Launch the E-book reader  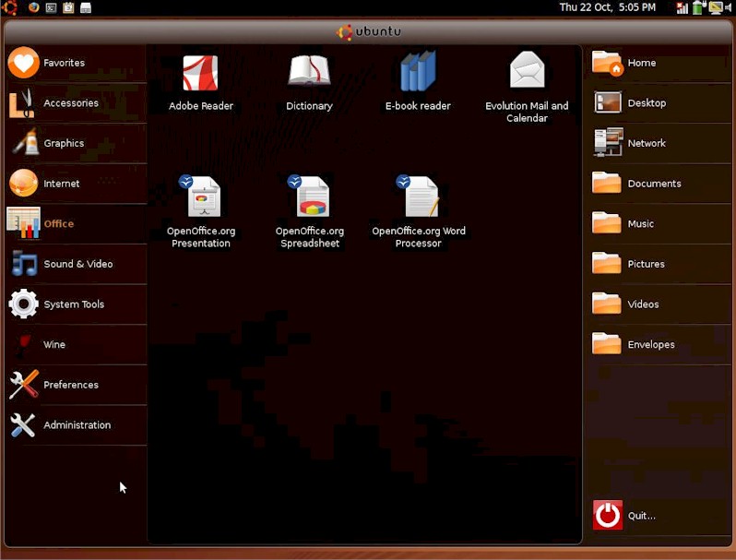tap(418, 83)
